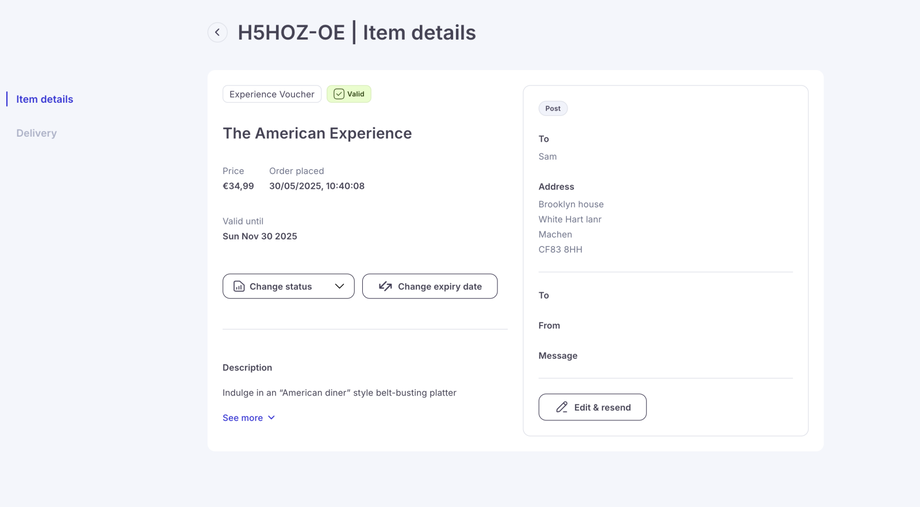The image size is (920, 507).
Task: Expand description with See more chevron
Action: pyautogui.click(x=271, y=418)
